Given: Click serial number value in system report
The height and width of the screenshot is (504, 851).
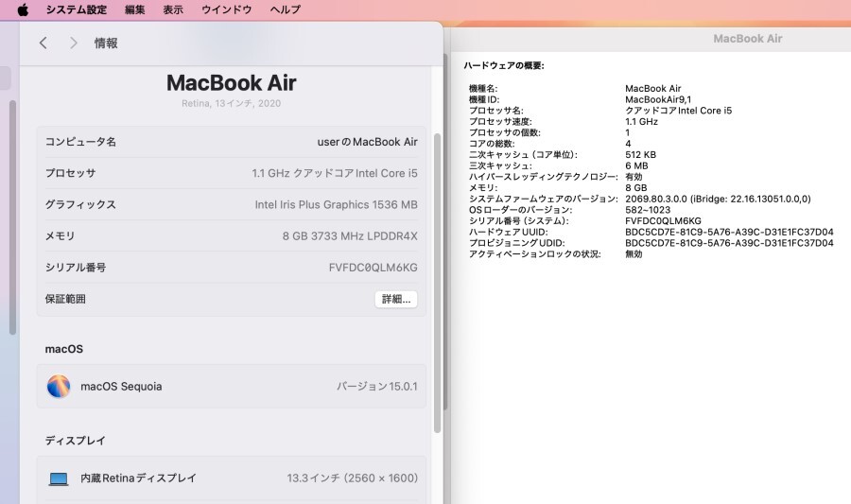Looking at the screenshot, I should [663, 221].
